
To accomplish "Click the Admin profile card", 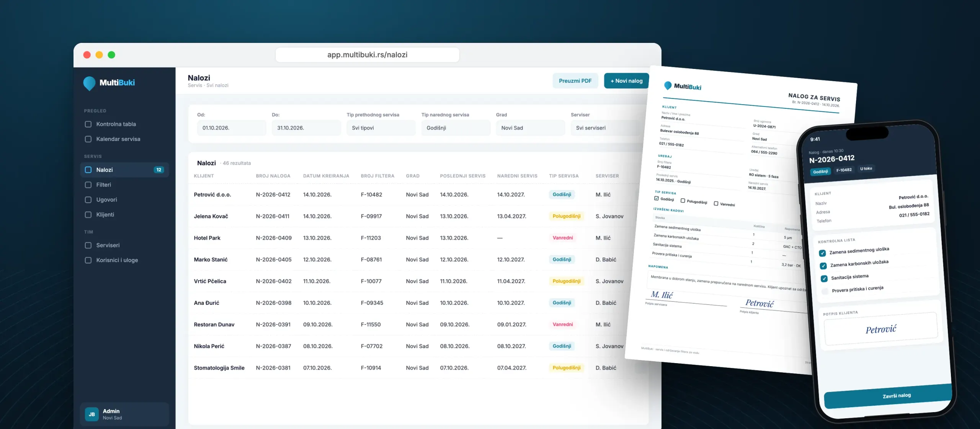I will pyautogui.click(x=124, y=414).
